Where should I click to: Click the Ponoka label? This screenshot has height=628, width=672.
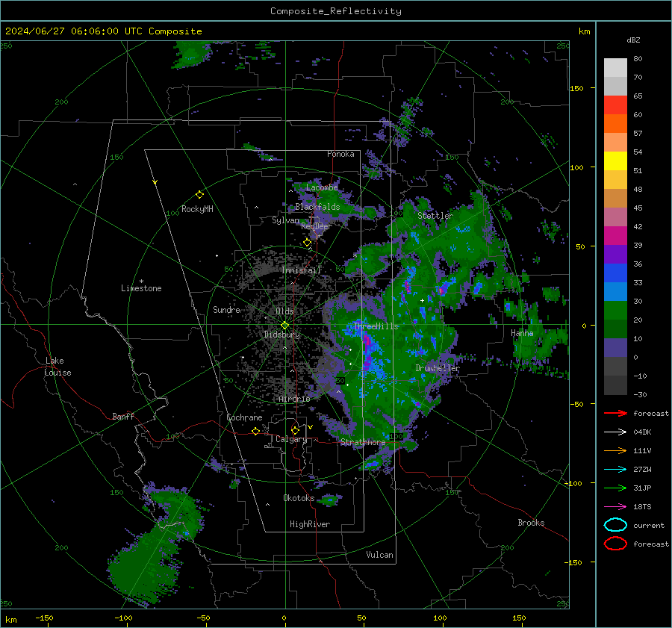click(340, 154)
